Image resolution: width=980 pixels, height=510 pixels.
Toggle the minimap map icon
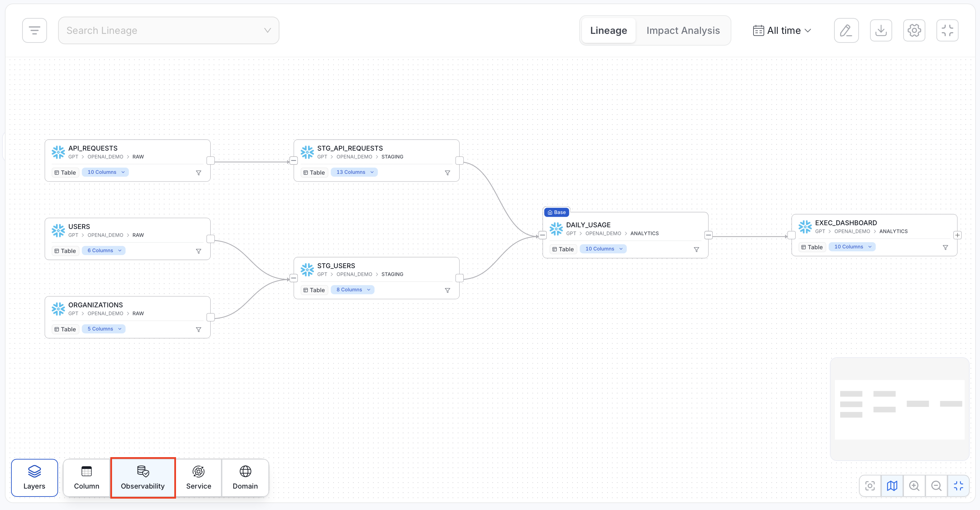click(892, 486)
